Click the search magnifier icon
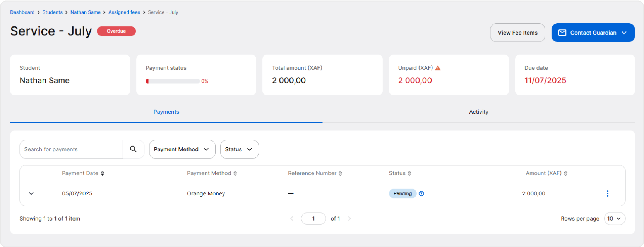The image size is (644, 247). click(x=134, y=149)
